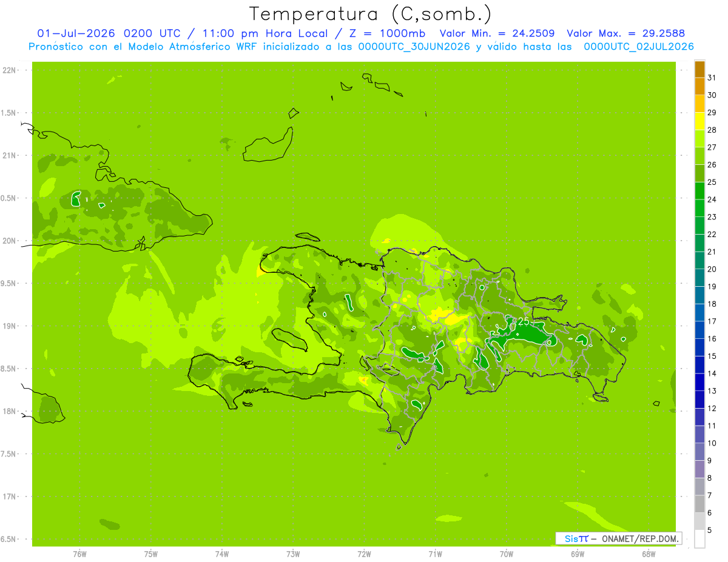
Task: Select the lime colorbar swatch between 27 and 28
Action: tap(699, 138)
